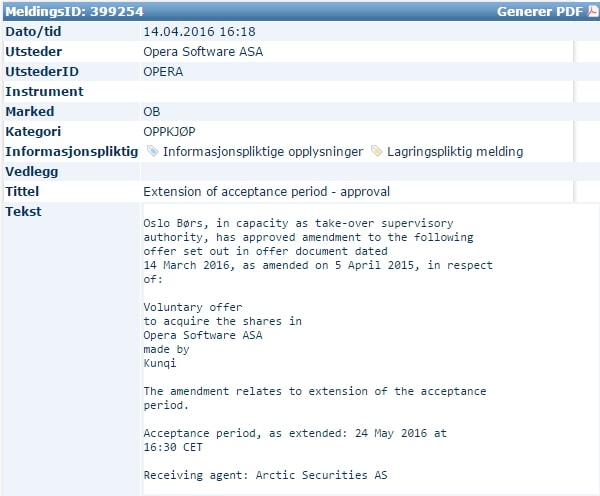Click the tag icon before Lagringspliktig melding

377,151
